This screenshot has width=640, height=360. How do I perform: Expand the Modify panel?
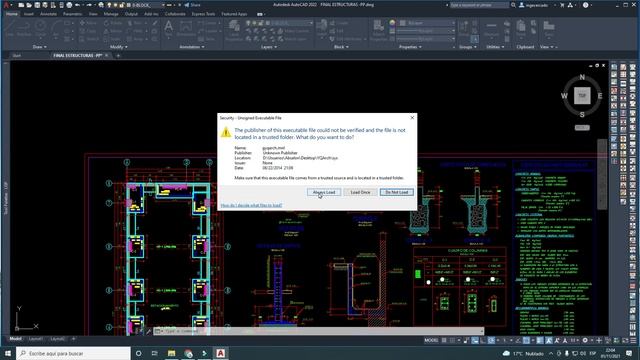point(119,47)
